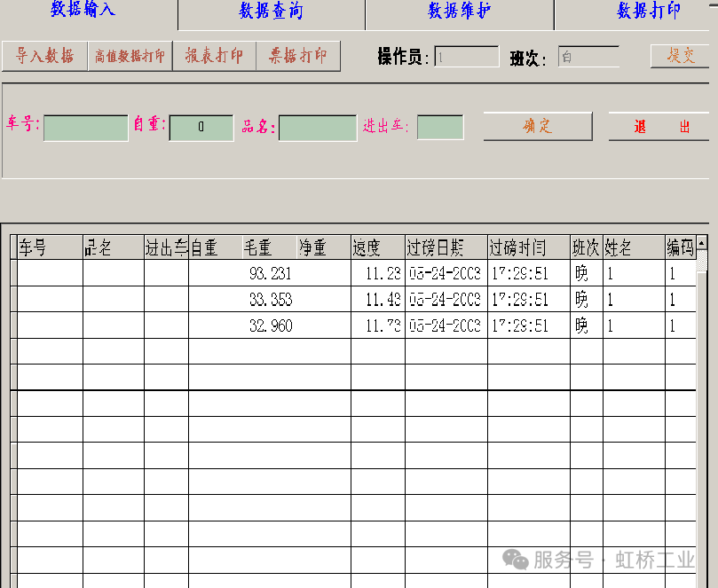Open the 数据维护 tab
Screen dimensions: 718x588
tap(459, 12)
